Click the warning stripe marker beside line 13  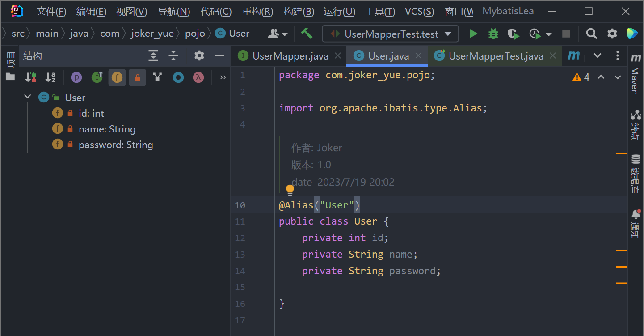click(x=621, y=251)
